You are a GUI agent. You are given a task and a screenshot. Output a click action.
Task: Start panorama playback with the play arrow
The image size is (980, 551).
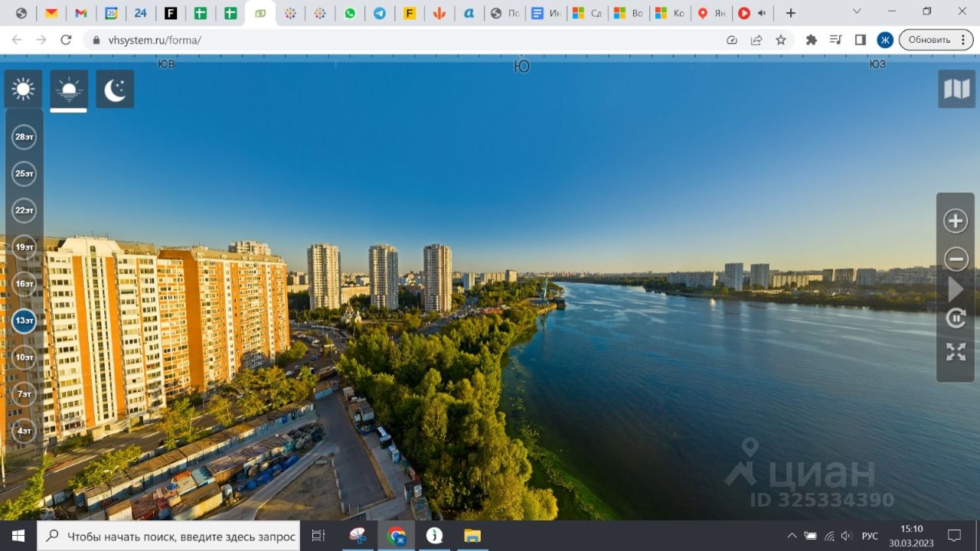(x=955, y=289)
